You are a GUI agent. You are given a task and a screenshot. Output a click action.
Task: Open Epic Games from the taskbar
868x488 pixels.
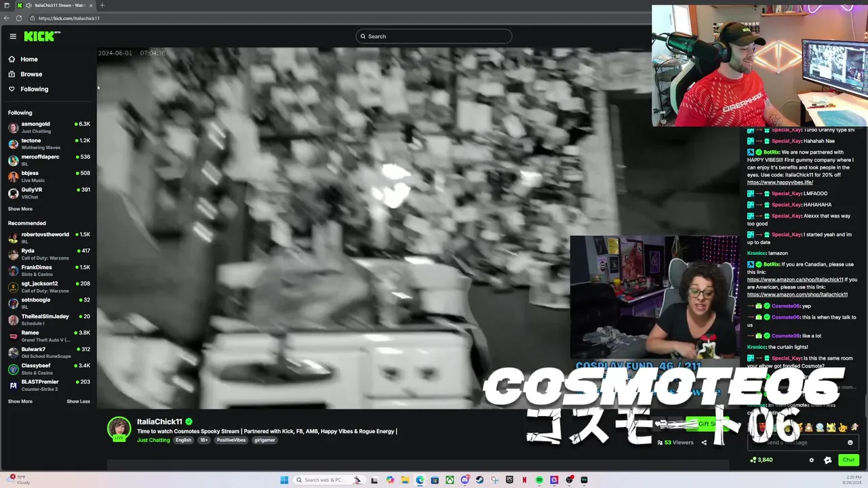[509, 480]
